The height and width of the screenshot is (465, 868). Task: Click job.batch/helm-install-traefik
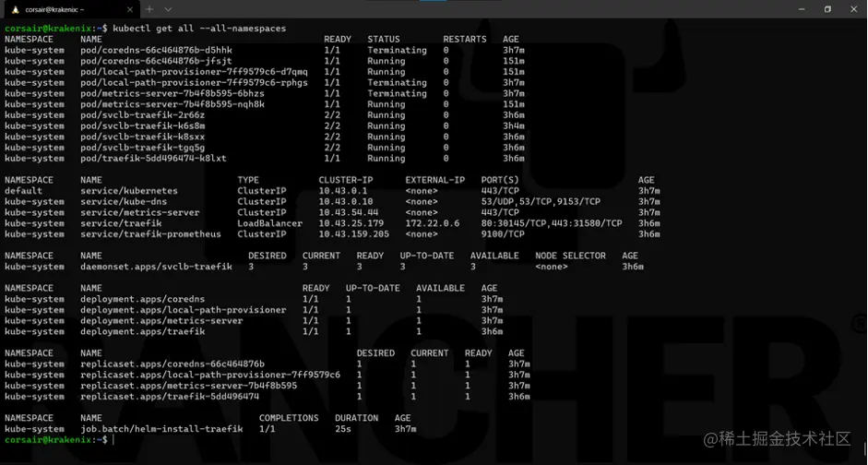(x=161, y=429)
